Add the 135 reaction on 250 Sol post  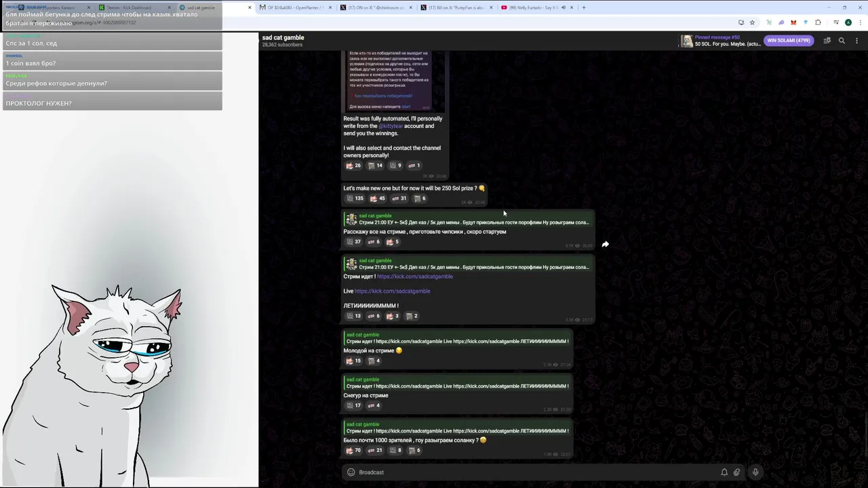[x=355, y=199]
